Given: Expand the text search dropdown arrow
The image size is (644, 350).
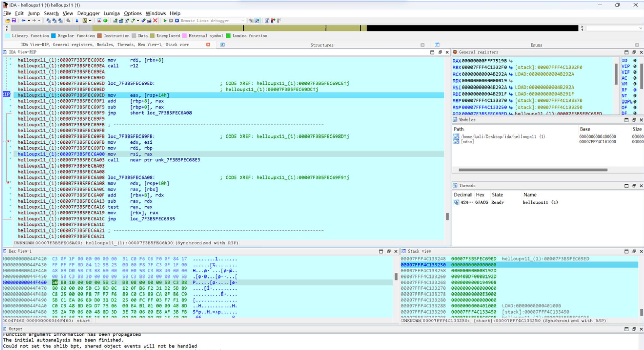Looking at the screenshot, I should pyautogui.click(x=90, y=21).
